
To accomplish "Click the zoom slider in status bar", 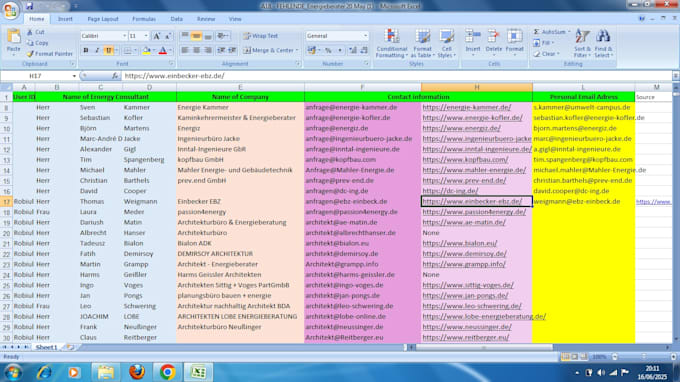I will pyautogui.click(x=644, y=357).
